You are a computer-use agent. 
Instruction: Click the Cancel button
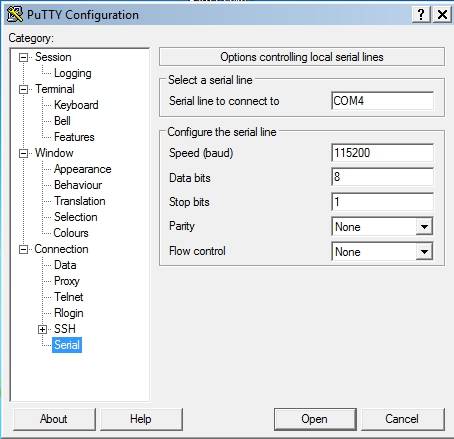tap(403, 419)
